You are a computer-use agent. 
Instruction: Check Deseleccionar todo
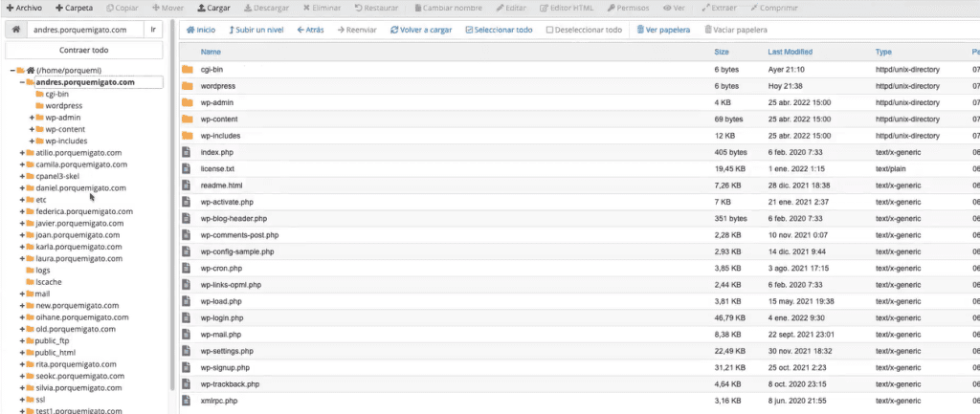585,30
